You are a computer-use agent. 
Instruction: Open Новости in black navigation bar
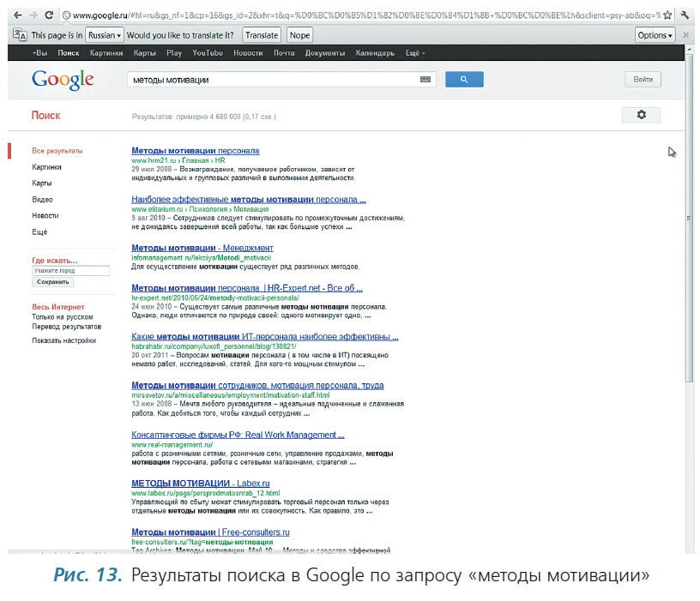pos(248,53)
